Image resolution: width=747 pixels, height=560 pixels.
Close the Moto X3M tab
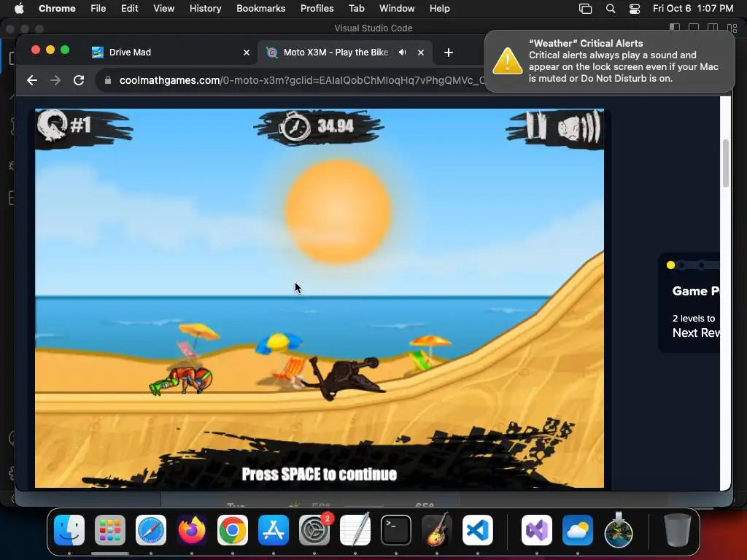pos(421,52)
